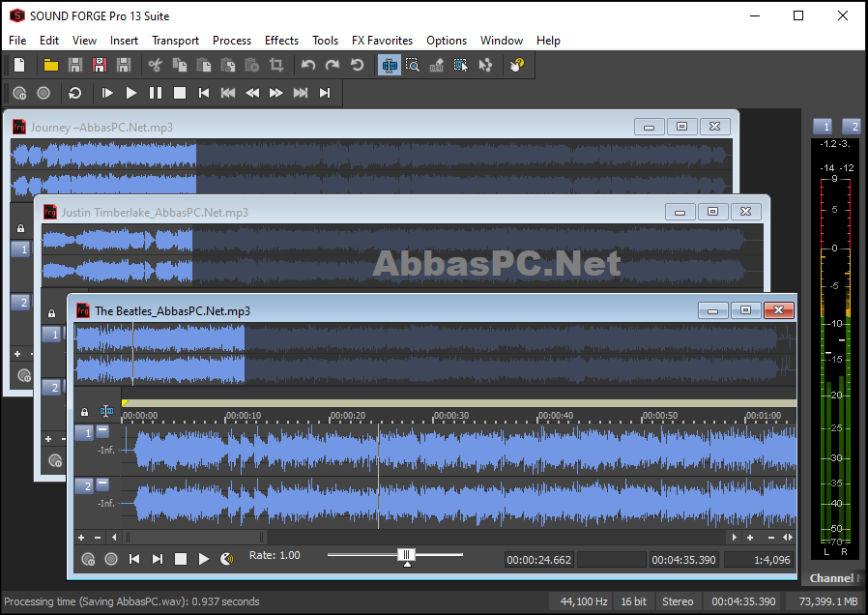
Task: Open the Effects menu
Action: pos(281,41)
